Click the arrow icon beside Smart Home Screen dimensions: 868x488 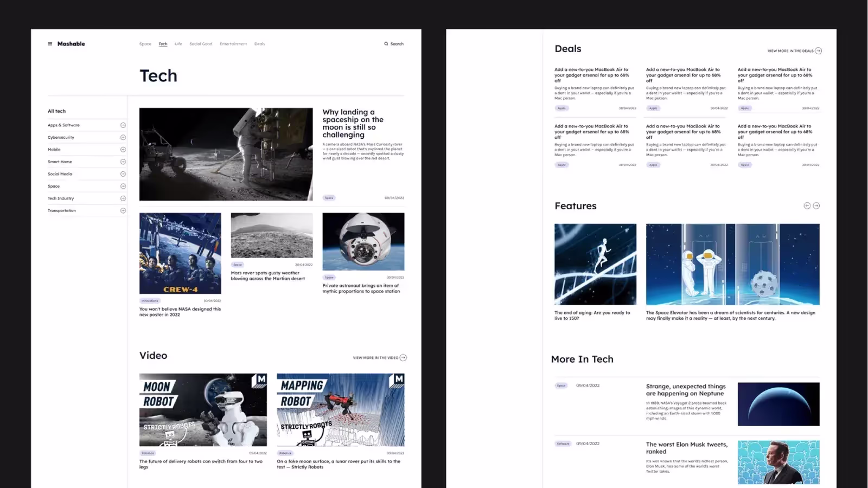123,162
